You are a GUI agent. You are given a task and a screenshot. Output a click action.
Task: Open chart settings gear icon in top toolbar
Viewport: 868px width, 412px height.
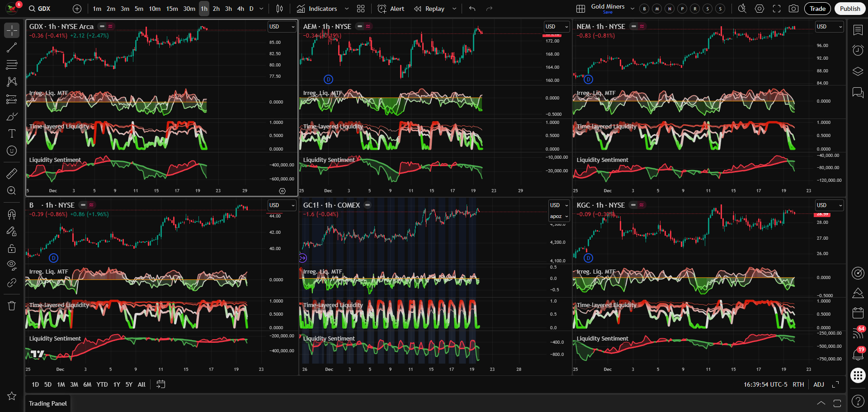(x=759, y=9)
